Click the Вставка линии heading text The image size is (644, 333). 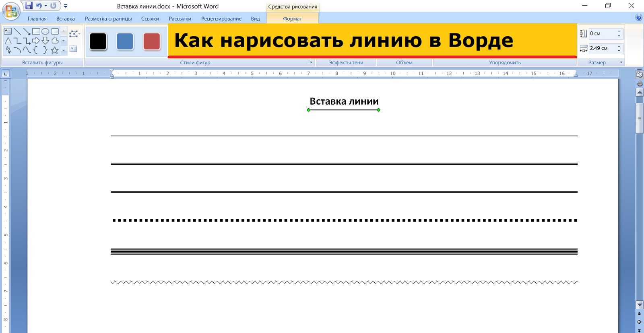click(344, 101)
